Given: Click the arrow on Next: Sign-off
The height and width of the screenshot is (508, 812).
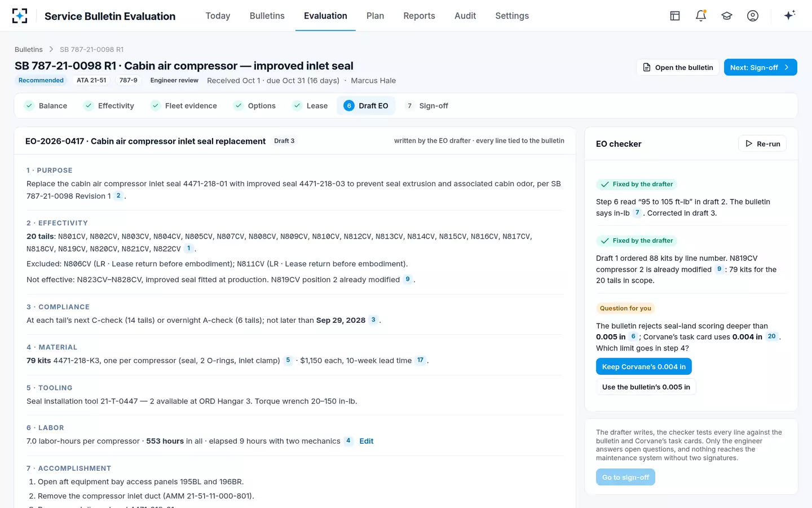Looking at the screenshot, I should (x=787, y=67).
